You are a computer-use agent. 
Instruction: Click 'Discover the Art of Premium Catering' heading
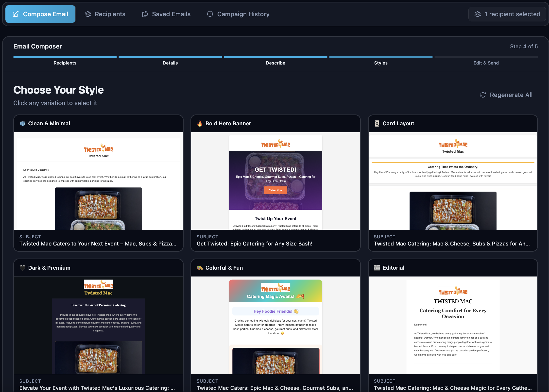99,305
